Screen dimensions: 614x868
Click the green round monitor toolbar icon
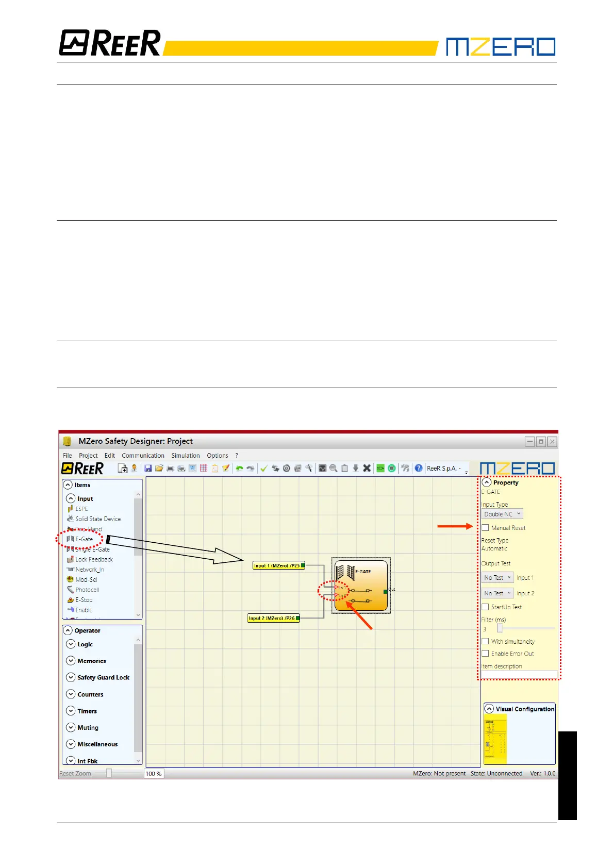392,469
